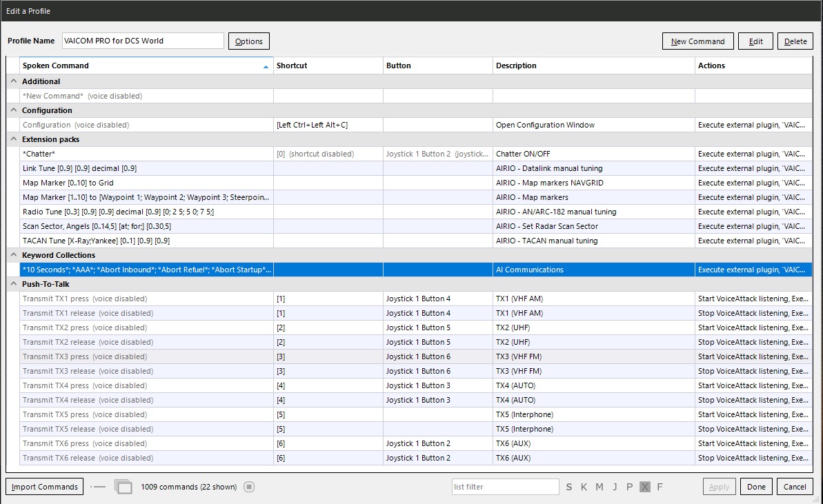823x504 pixels.
Task: Select Transmit TX5 release row
Action: coord(416,429)
